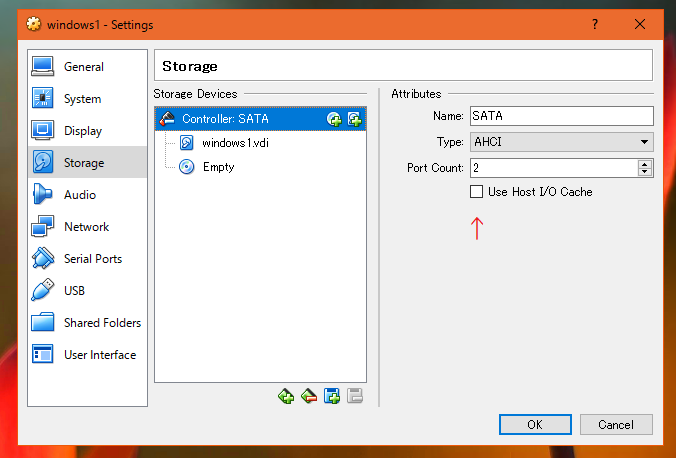The height and width of the screenshot is (458, 676).
Task: Click the System chip icon in sidebar
Action: click(43, 98)
